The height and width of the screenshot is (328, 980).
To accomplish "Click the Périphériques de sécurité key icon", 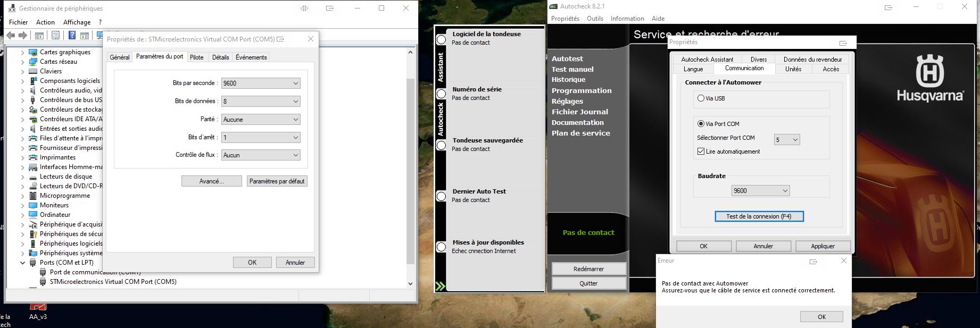I will click(x=33, y=234).
